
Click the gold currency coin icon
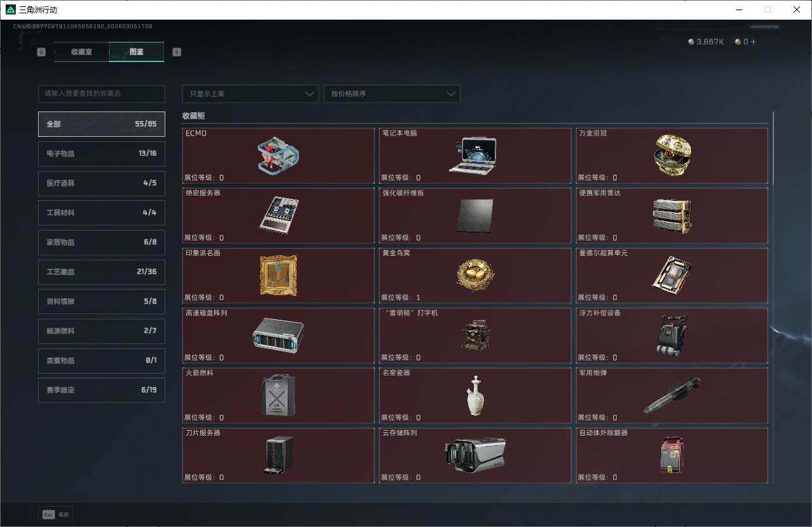click(x=738, y=42)
